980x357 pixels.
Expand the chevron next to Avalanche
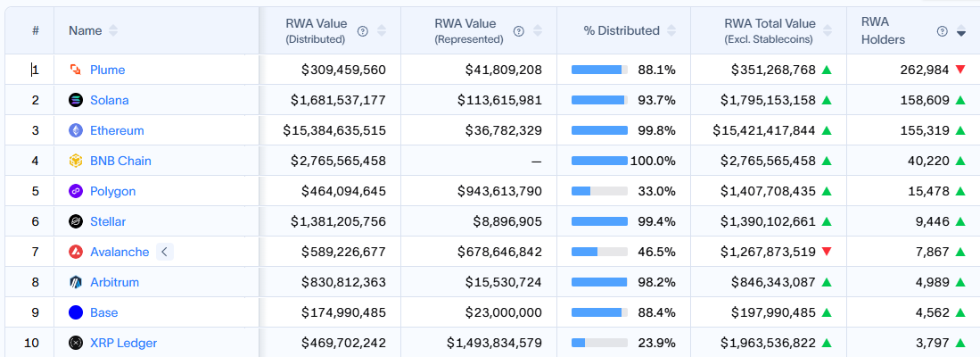pos(163,252)
